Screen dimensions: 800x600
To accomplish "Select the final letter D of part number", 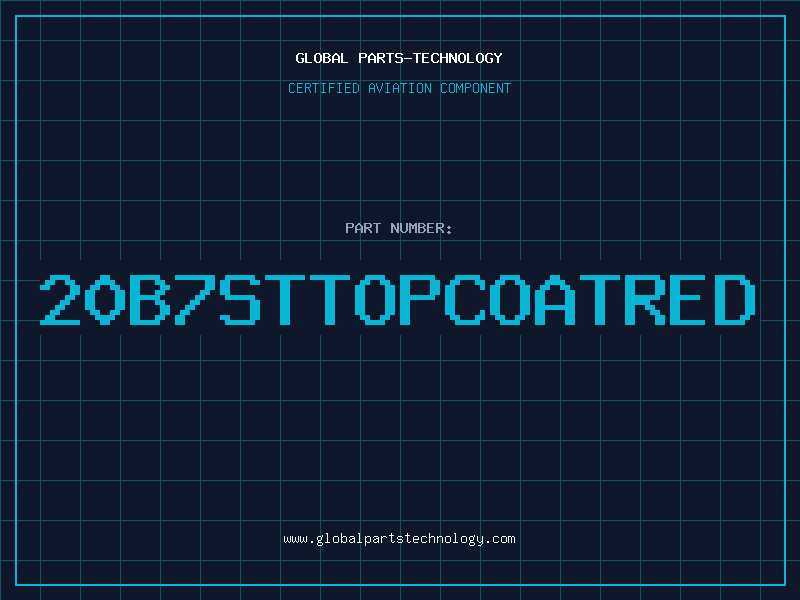I will [x=734, y=300].
